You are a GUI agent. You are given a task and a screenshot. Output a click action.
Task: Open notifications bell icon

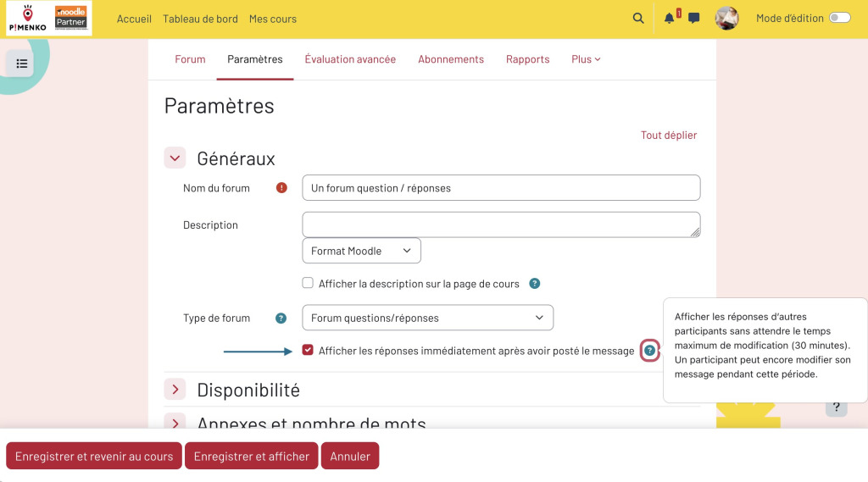[x=670, y=19]
